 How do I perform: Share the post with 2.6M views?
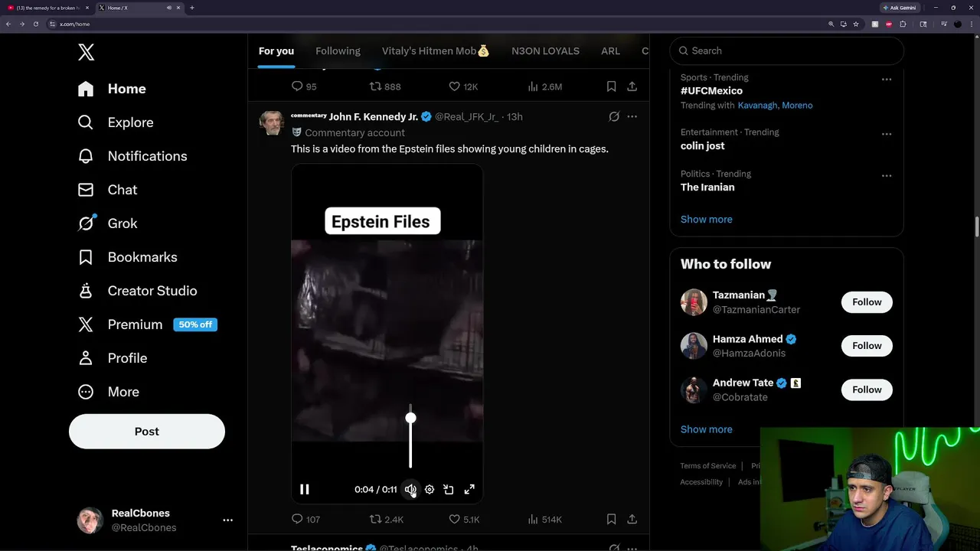632,86
